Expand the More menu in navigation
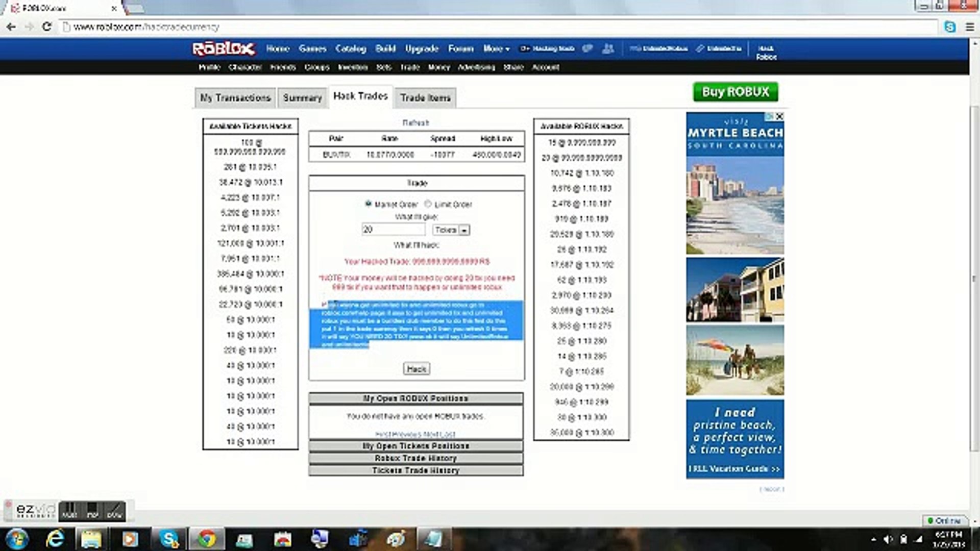 pyautogui.click(x=496, y=48)
